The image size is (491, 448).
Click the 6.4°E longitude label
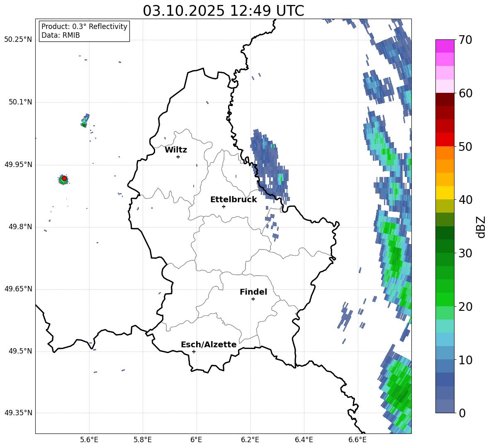pos(304,440)
